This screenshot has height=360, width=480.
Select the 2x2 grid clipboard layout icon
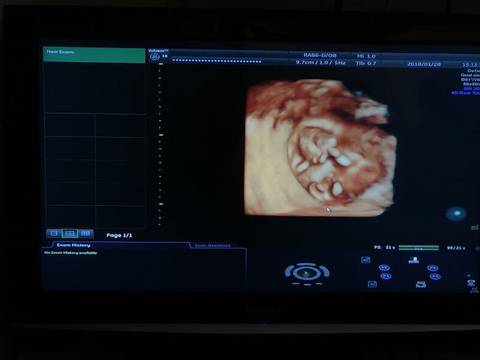70,234
